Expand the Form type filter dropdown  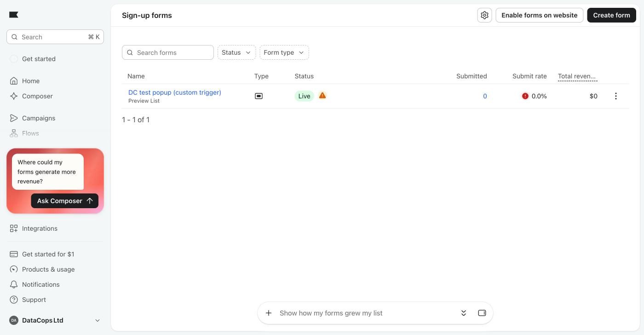click(x=284, y=52)
